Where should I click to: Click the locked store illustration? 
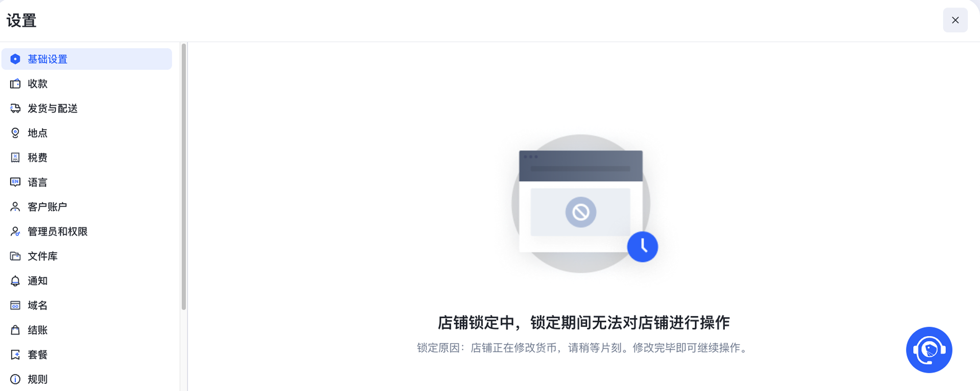click(584, 204)
